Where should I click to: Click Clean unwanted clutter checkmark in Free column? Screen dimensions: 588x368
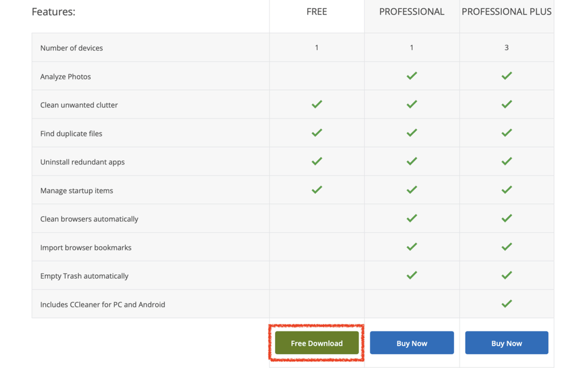pos(316,105)
